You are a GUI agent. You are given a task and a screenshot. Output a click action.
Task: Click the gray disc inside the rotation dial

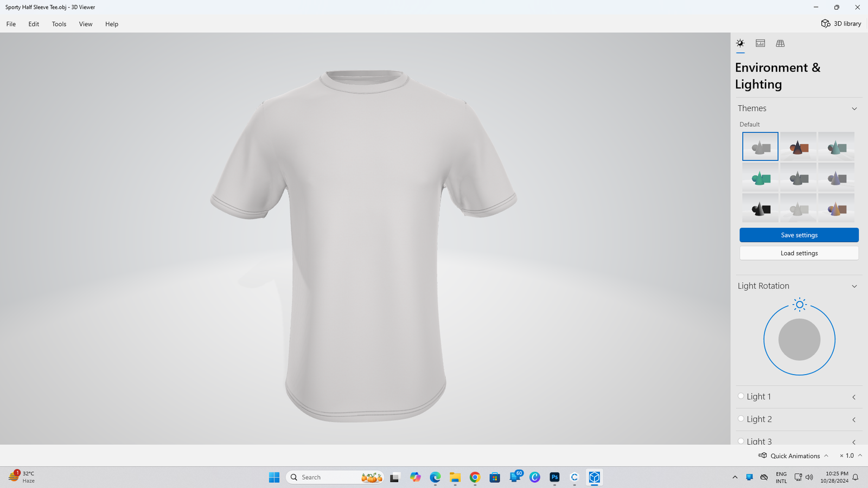coord(799,339)
